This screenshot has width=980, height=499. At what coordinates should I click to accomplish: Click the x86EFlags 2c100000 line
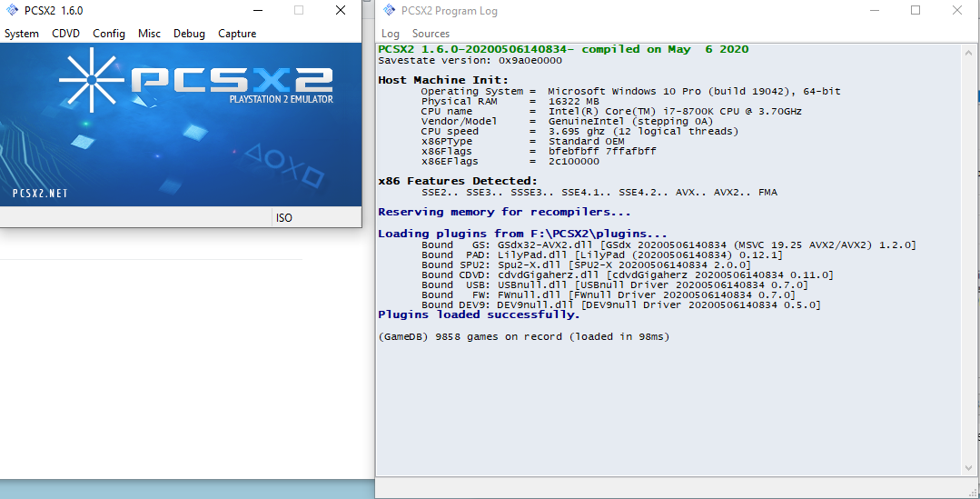[510, 161]
